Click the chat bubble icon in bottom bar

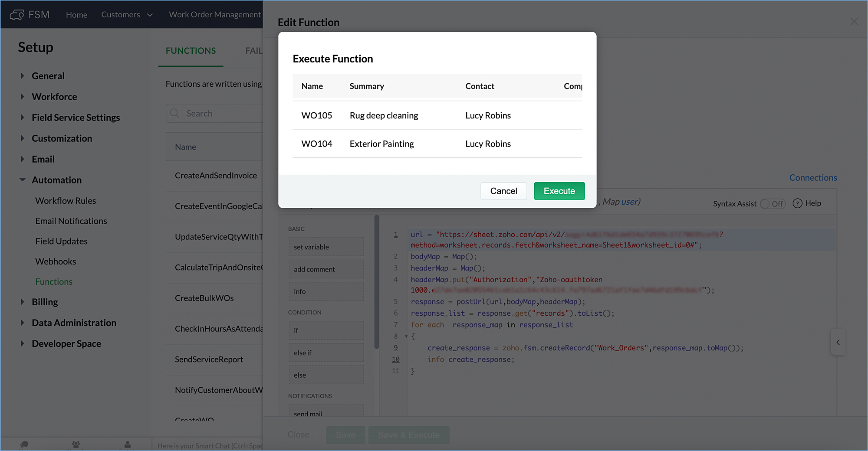(x=24, y=444)
